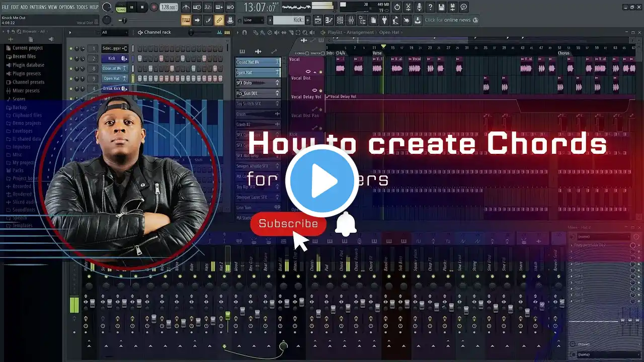
Task: Expand Current project in browser
Action: point(28,48)
